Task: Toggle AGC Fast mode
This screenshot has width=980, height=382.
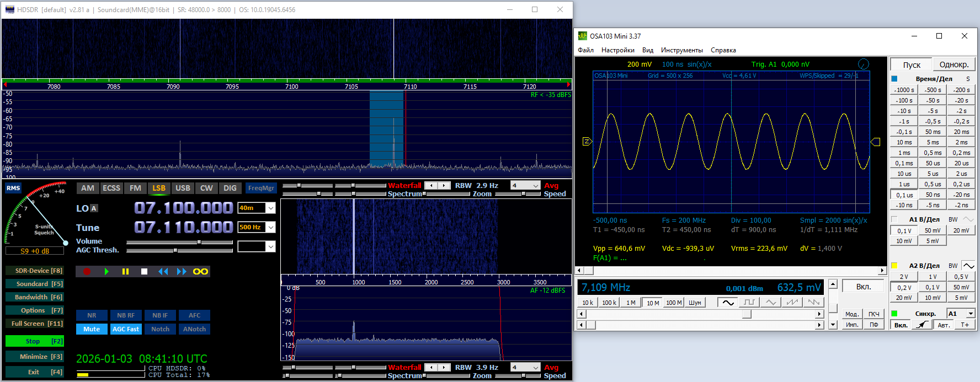Action: pyautogui.click(x=126, y=329)
